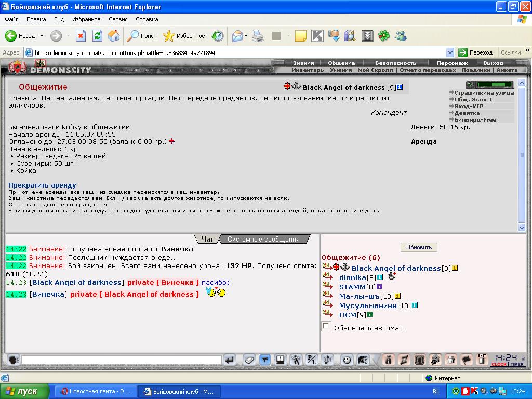Open the Избранное menu

86,19
